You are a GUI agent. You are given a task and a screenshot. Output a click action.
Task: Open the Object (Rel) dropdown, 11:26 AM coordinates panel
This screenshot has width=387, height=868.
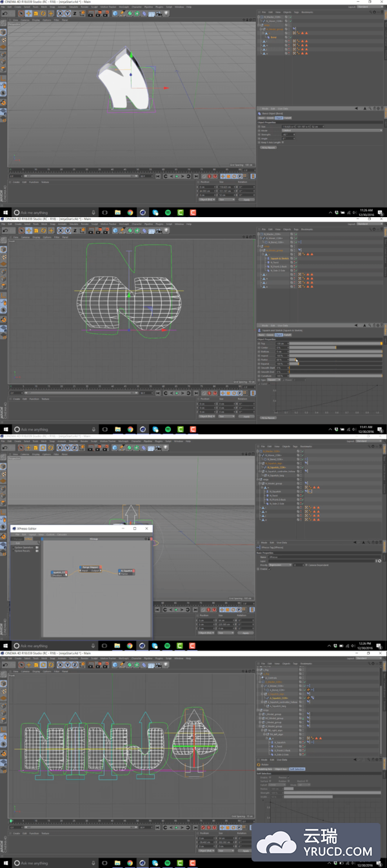tap(207, 199)
